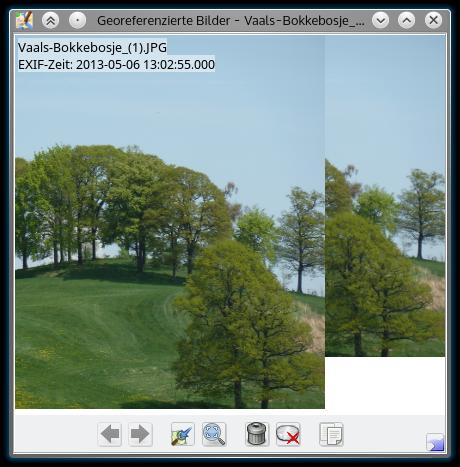
Task: Click the Vaals-Bokkebosje_(1).JPG filename overlay
Action: point(92,47)
